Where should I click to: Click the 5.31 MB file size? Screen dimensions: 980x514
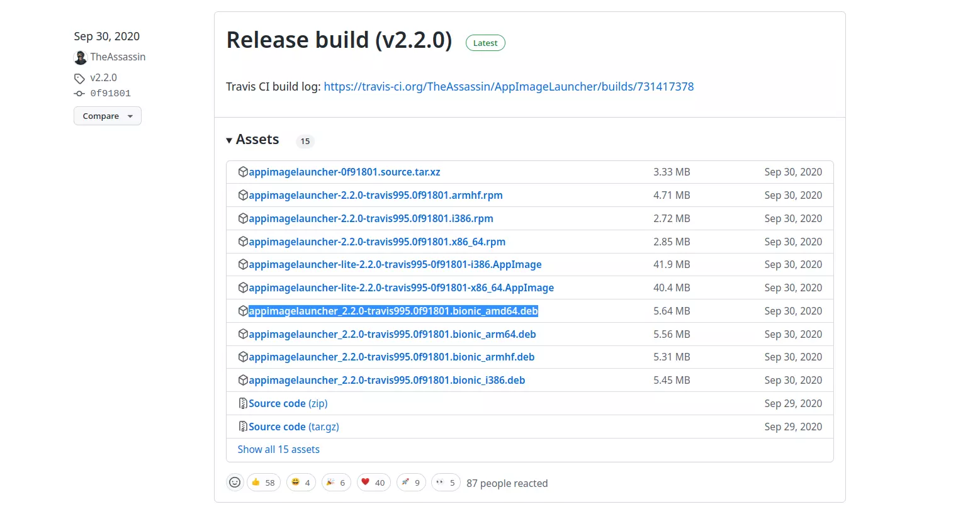(672, 357)
